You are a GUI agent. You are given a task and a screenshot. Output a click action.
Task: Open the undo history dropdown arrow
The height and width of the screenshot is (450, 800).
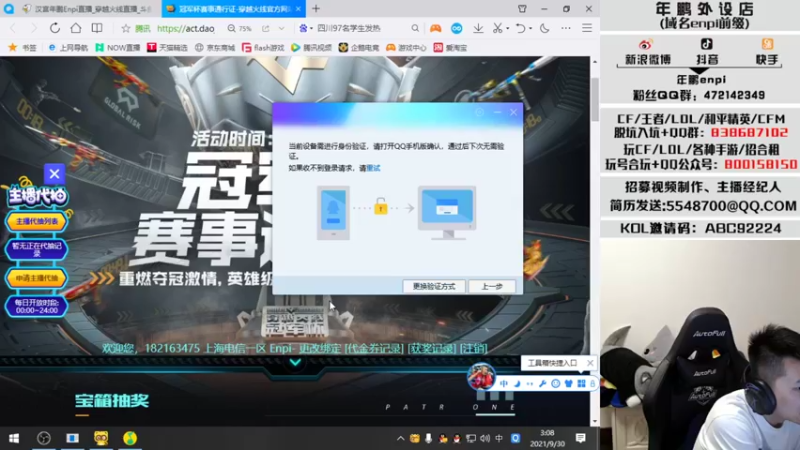click(x=530, y=29)
